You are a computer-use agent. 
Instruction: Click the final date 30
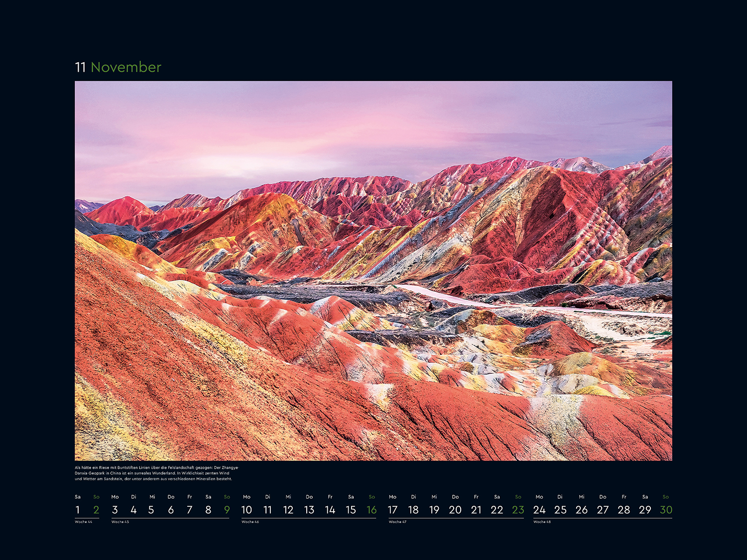click(x=666, y=510)
